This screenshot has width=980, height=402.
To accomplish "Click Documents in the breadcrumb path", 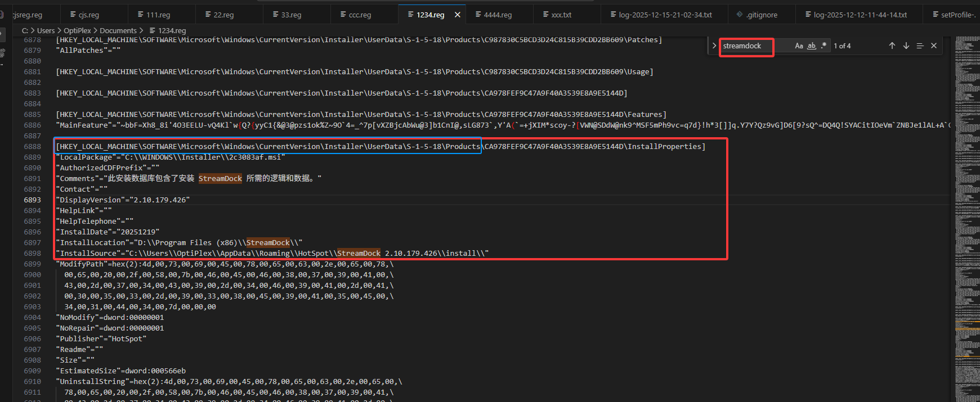I will point(118,31).
